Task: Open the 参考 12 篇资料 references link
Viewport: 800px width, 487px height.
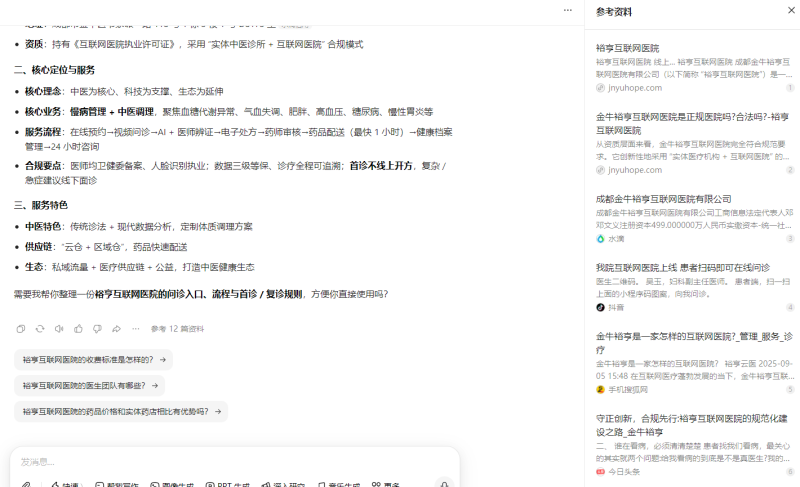Action: pos(178,329)
